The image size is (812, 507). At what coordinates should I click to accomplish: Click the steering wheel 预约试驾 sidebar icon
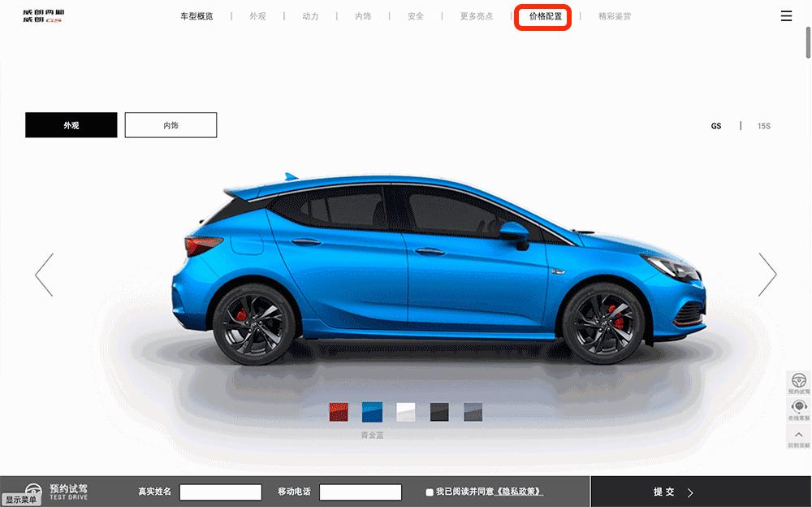tap(798, 381)
